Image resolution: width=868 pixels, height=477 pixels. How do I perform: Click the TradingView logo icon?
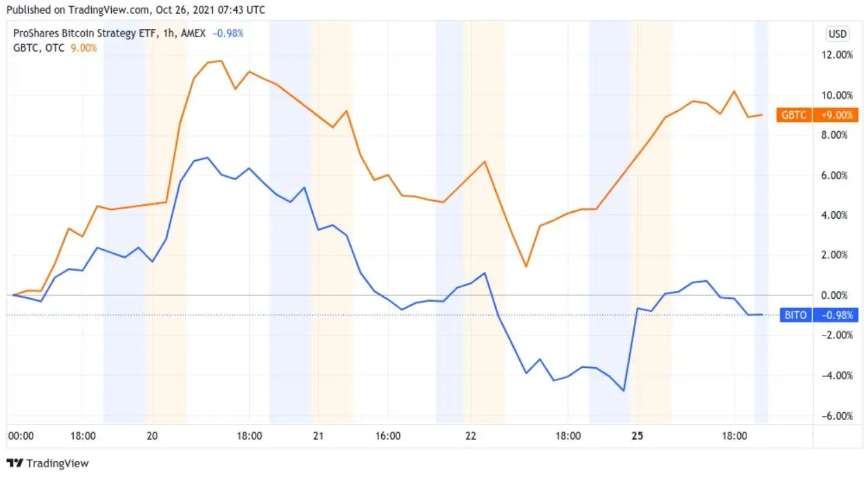click(14, 463)
